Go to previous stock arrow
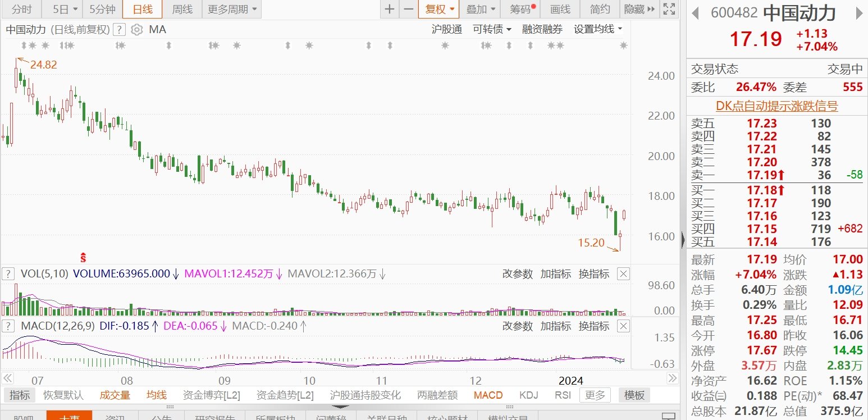 [x=695, y=13]
